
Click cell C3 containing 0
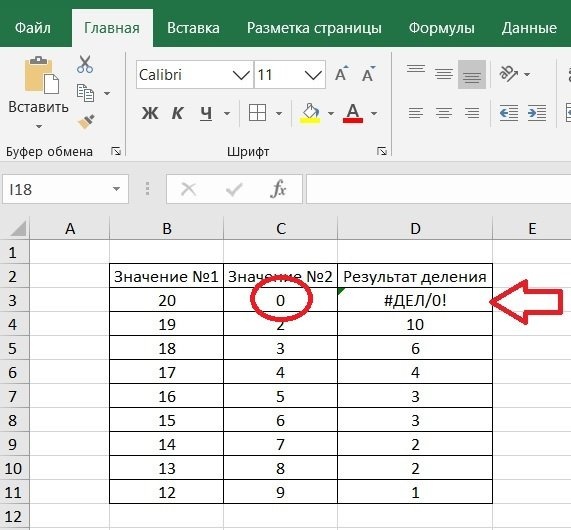pos(280,300)
